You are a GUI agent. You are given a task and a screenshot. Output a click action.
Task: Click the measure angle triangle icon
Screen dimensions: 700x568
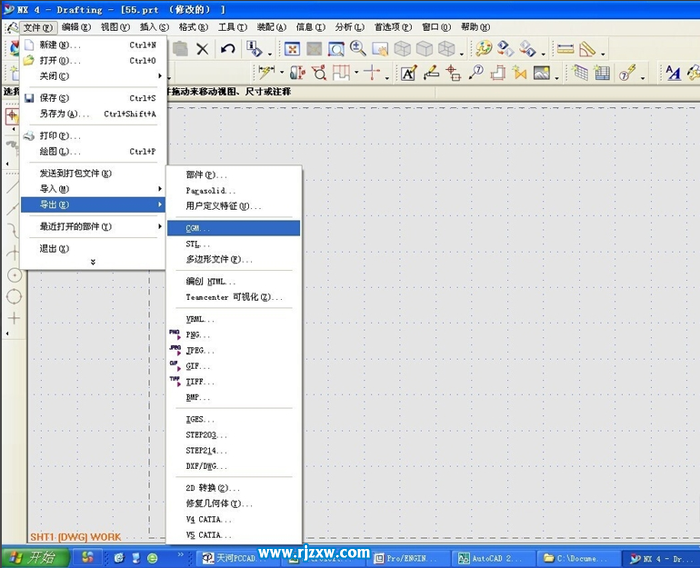pos(587,49)
